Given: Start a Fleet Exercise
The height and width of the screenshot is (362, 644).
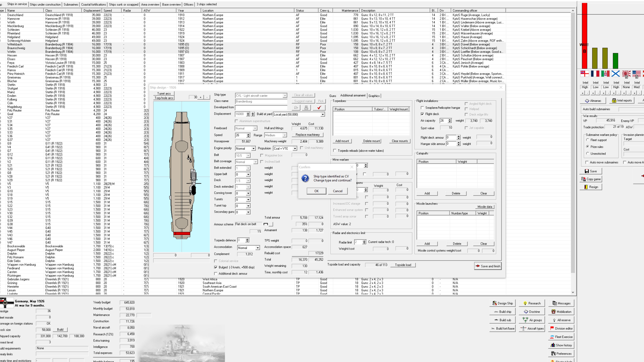Looking at the screenshot, I should coord(561,337).
